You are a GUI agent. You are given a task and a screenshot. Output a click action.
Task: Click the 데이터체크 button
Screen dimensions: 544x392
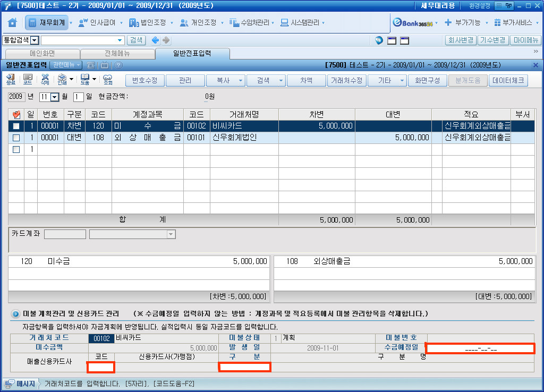[508, 81]
